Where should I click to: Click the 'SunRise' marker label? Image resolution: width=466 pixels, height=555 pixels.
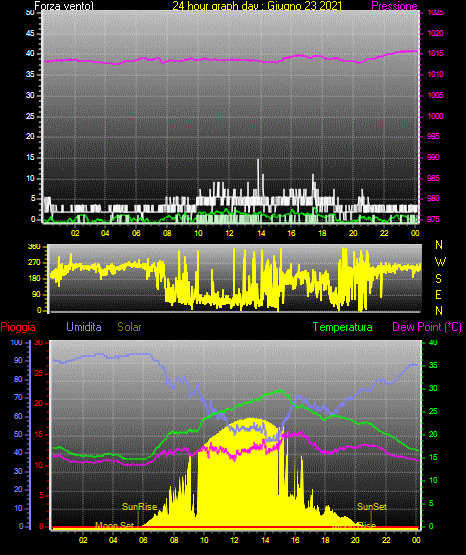click(x=139, y=507)
